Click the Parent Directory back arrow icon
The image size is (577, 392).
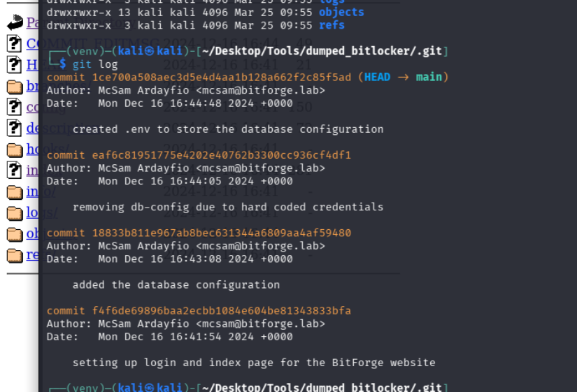tap(14, 23)
